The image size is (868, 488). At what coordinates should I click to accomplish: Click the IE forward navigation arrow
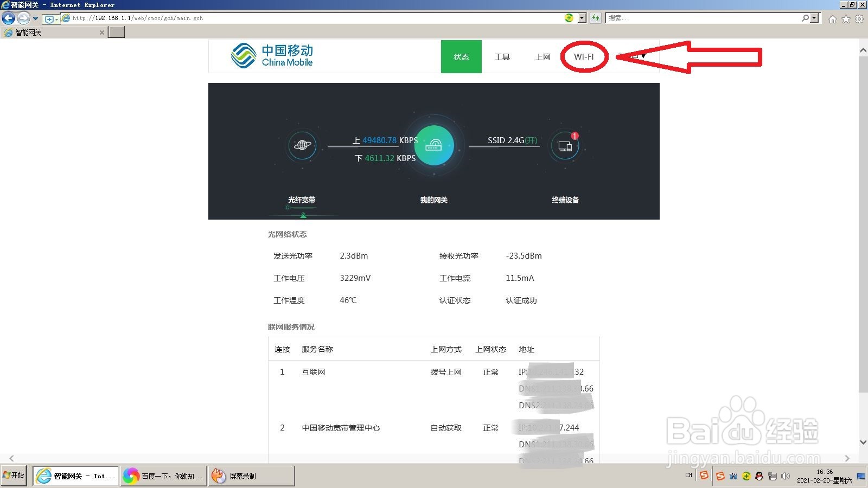(x=23, y=18)
